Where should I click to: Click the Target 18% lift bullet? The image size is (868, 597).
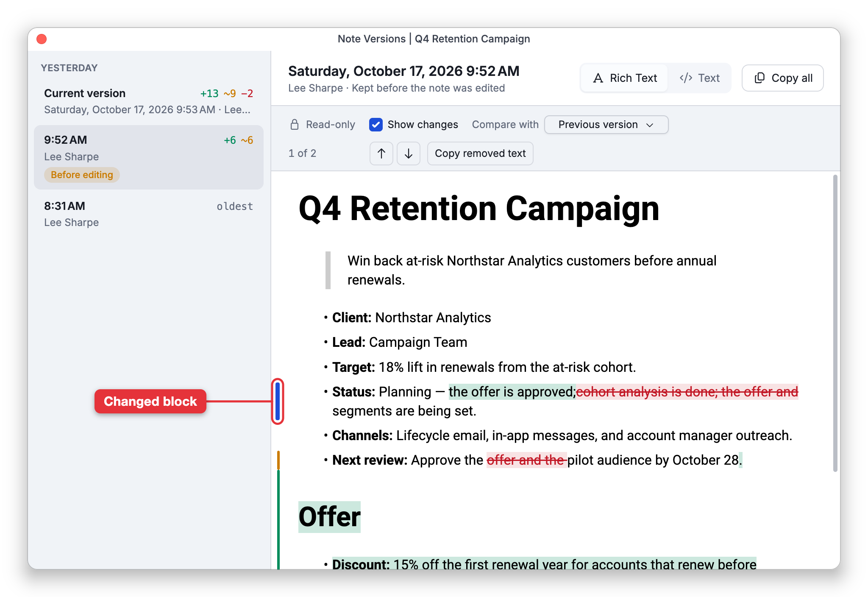click(484, 367)
